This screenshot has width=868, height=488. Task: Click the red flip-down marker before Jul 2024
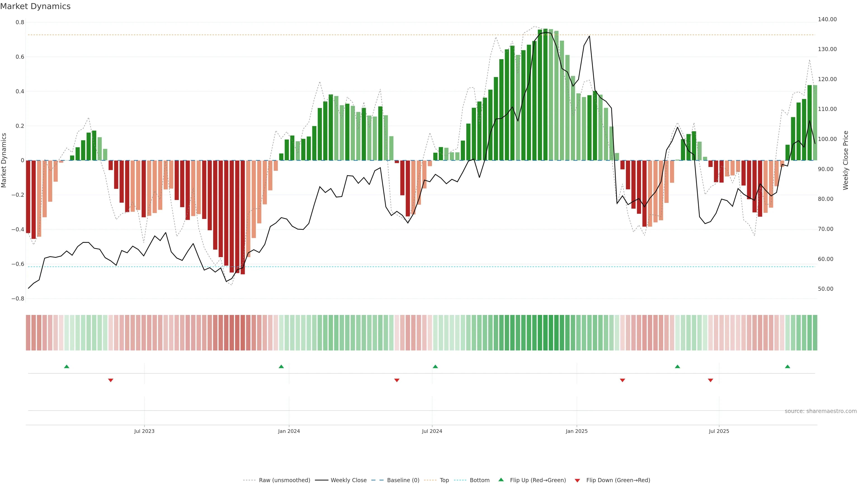397,380
